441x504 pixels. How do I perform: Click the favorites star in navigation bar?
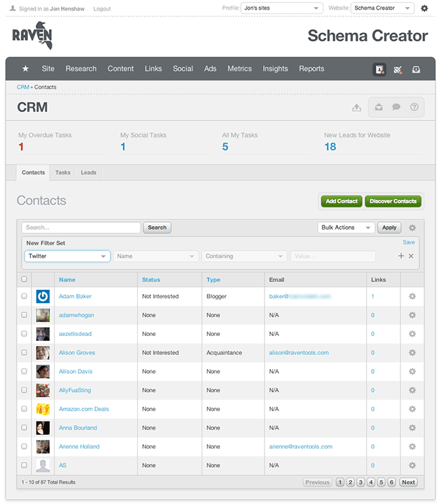click(25, 69)
